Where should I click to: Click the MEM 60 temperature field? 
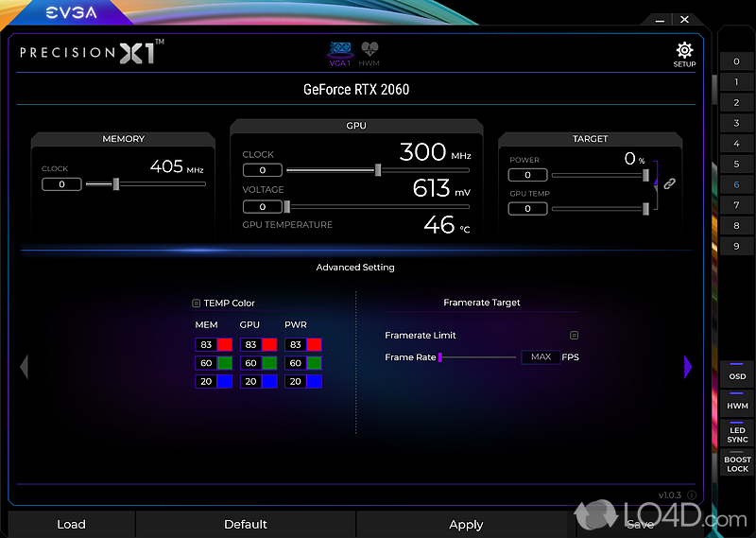click(206, 363)
